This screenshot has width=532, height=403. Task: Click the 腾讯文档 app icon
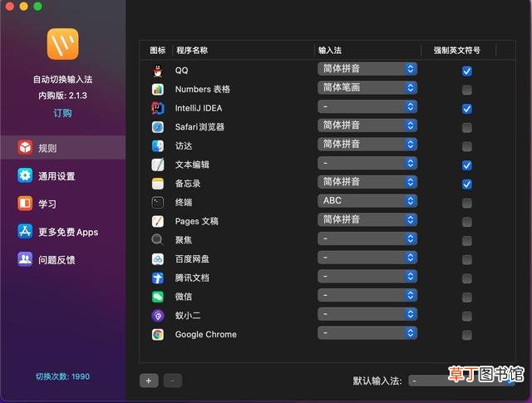point(157,278)
